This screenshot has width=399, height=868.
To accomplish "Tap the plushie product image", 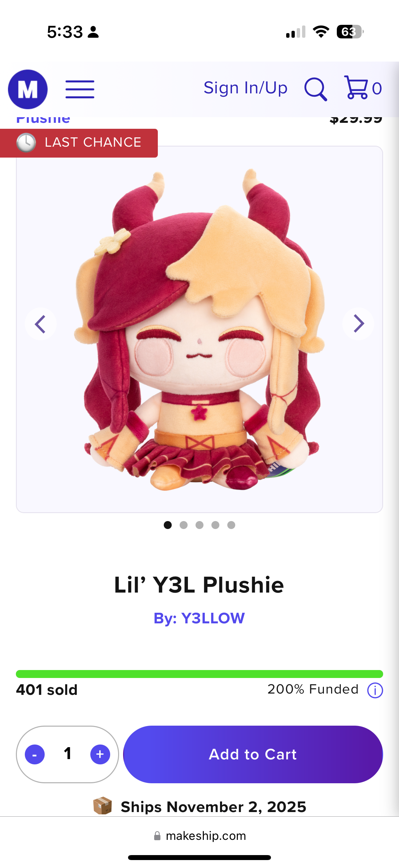I will (199, 329).
